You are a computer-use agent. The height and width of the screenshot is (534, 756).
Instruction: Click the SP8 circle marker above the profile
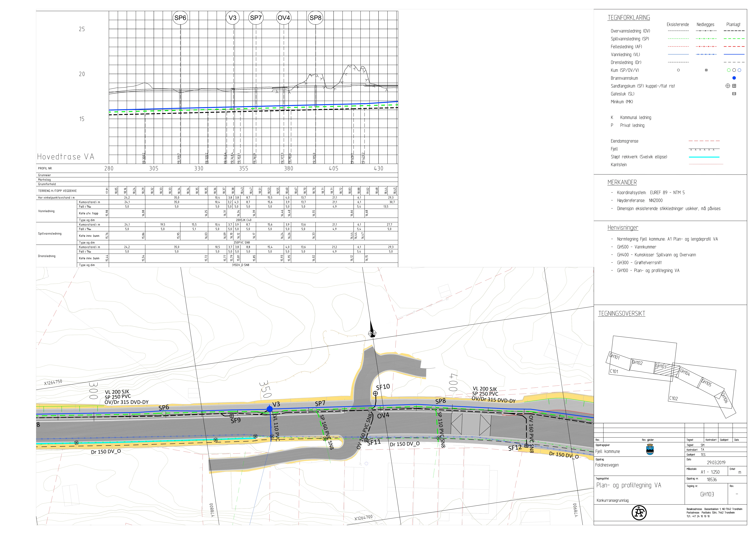click(315, 18)
